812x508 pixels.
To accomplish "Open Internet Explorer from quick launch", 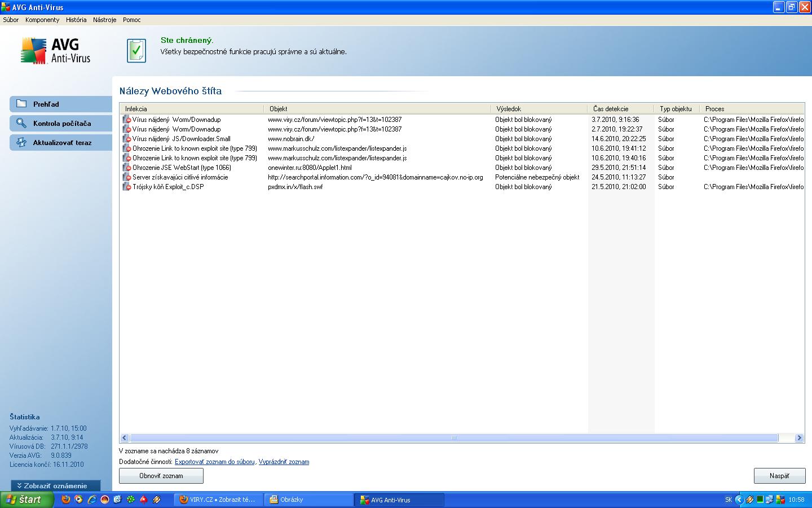I will coord(91,500).
